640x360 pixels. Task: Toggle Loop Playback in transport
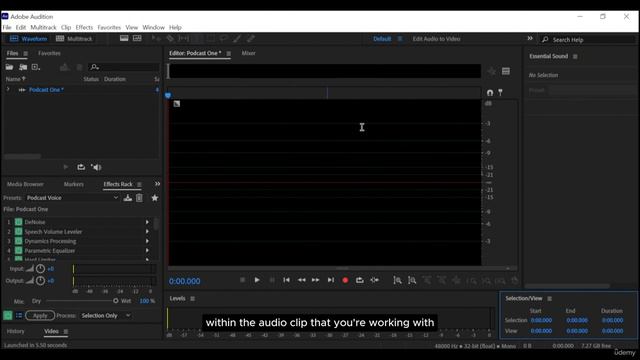(x=360, y=280)
